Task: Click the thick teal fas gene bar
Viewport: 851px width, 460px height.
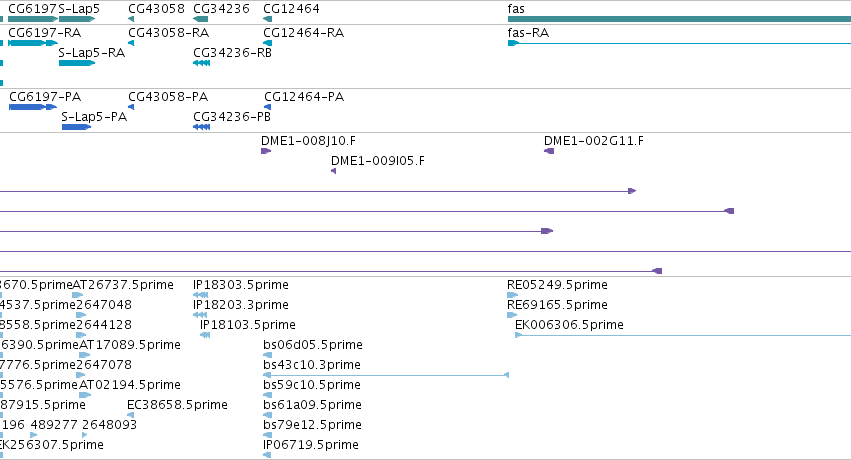Action: [679, 19]
